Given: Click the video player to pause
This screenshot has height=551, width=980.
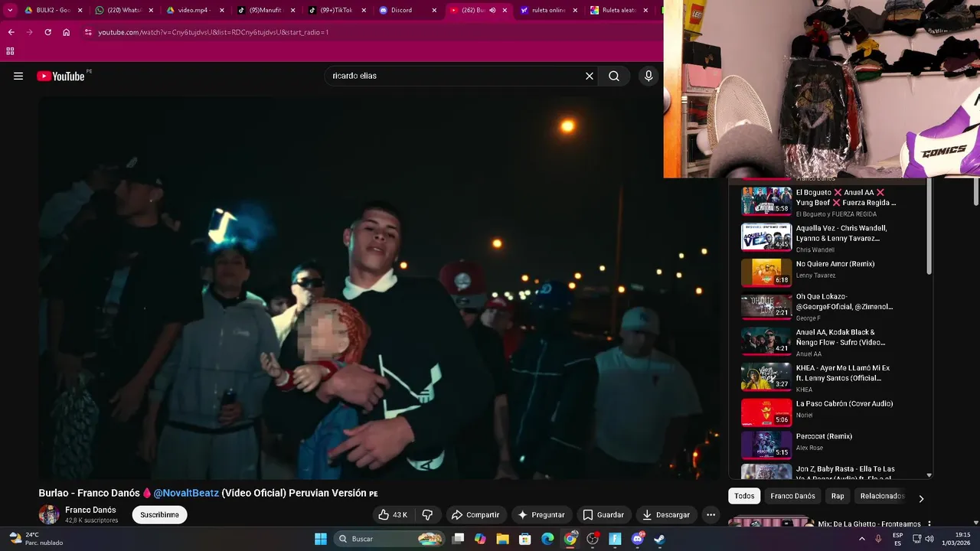Looking at the screenshot, I should pos(379,287).
